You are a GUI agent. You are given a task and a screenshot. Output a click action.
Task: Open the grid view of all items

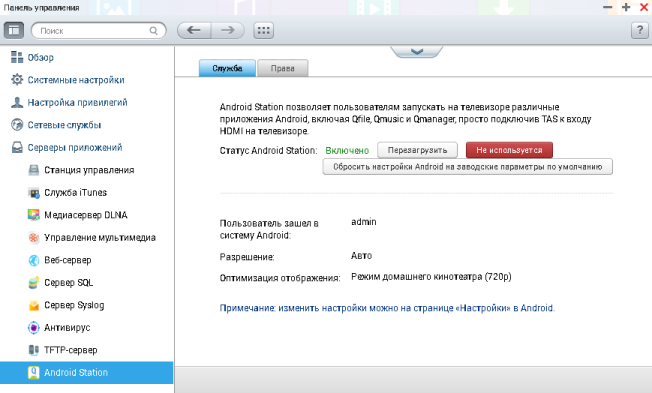tap(264, 30)
